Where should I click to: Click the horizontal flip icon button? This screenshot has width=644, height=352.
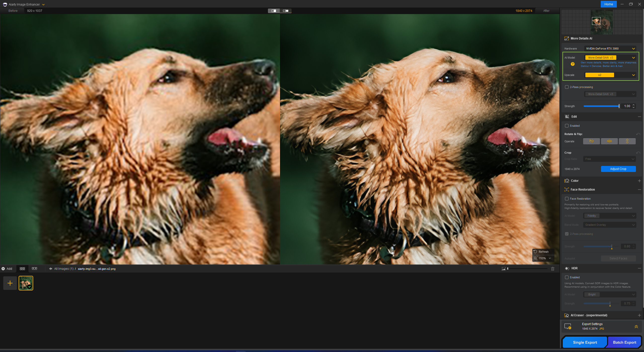pyautogui.click(x=609, y=141)
